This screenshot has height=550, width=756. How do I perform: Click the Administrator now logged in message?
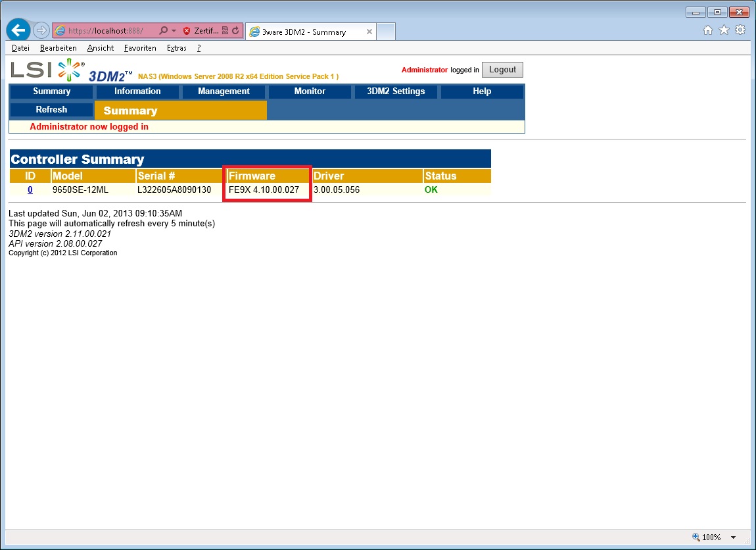tap(89, 127)
